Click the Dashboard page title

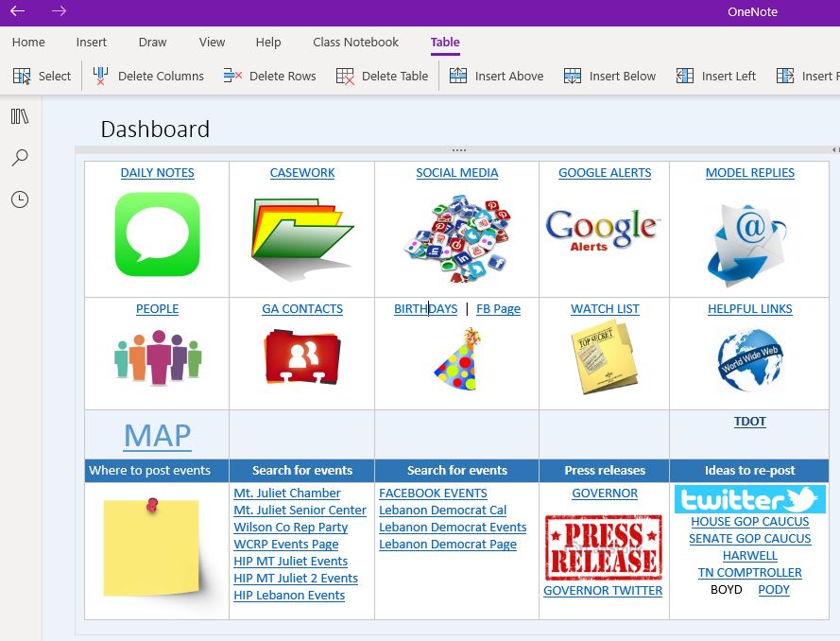click(155, 130)
